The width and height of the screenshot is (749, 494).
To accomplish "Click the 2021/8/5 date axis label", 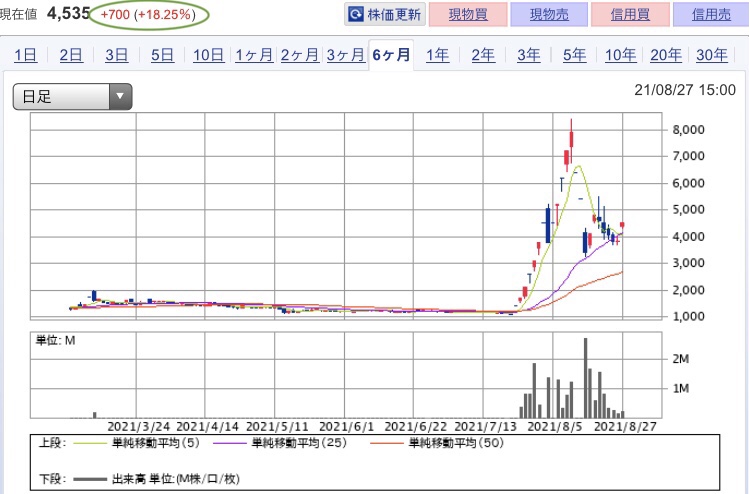I will (555, 426).
